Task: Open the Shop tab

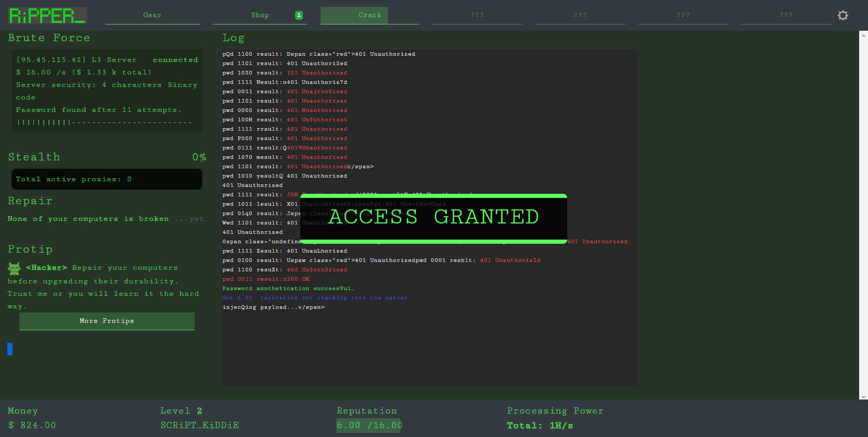Action: [260, 16]
